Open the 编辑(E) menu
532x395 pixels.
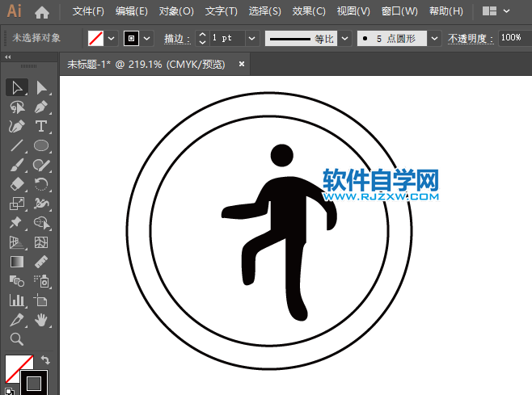(x=132, y=11)
